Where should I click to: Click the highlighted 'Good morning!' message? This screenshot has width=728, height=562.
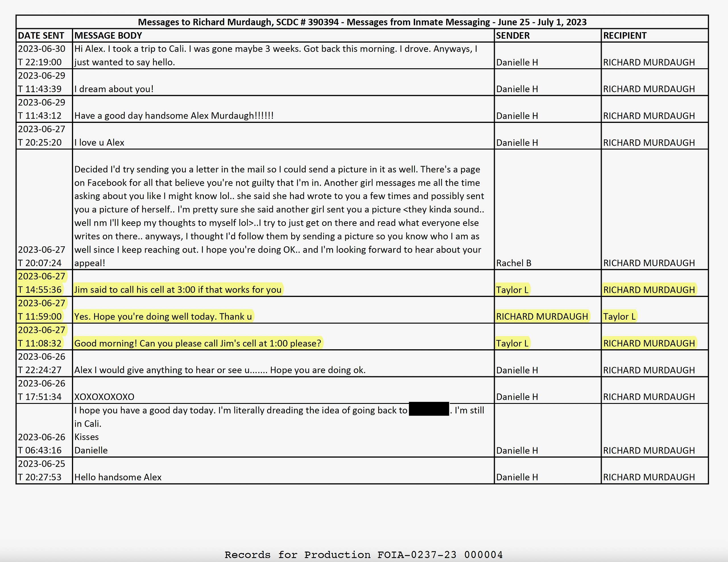point(198,343)
